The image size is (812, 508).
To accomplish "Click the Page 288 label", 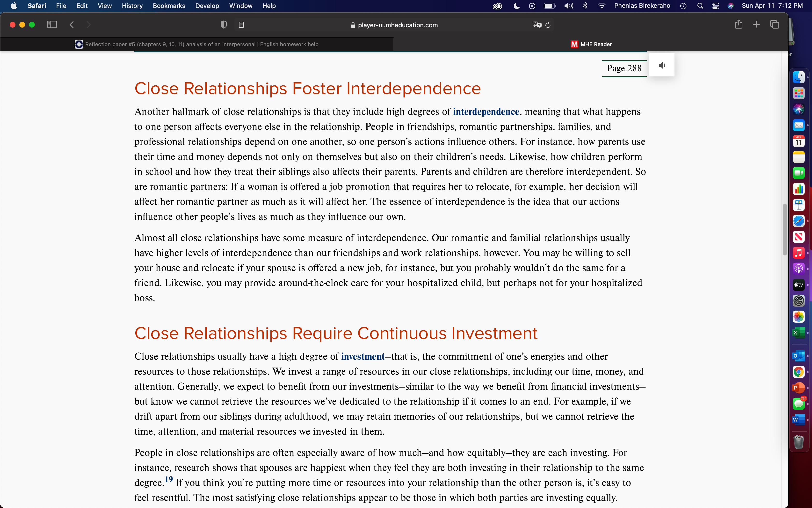I will (x=624, y=68).
